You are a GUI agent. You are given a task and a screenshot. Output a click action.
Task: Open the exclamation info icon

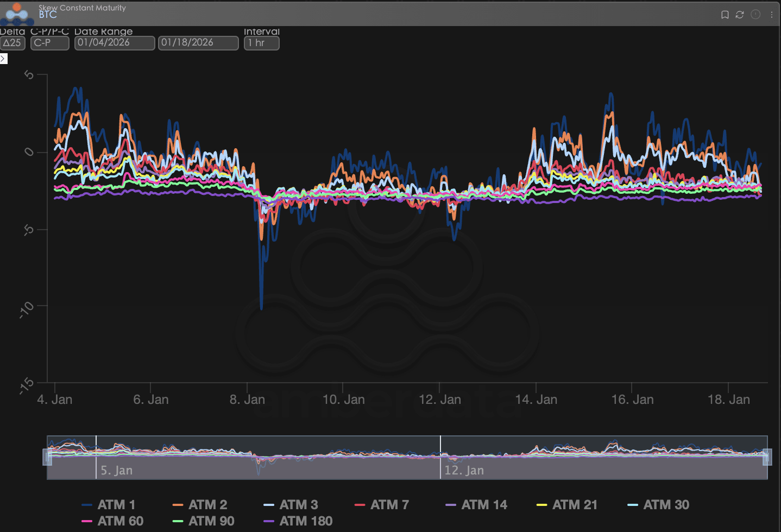755,15
